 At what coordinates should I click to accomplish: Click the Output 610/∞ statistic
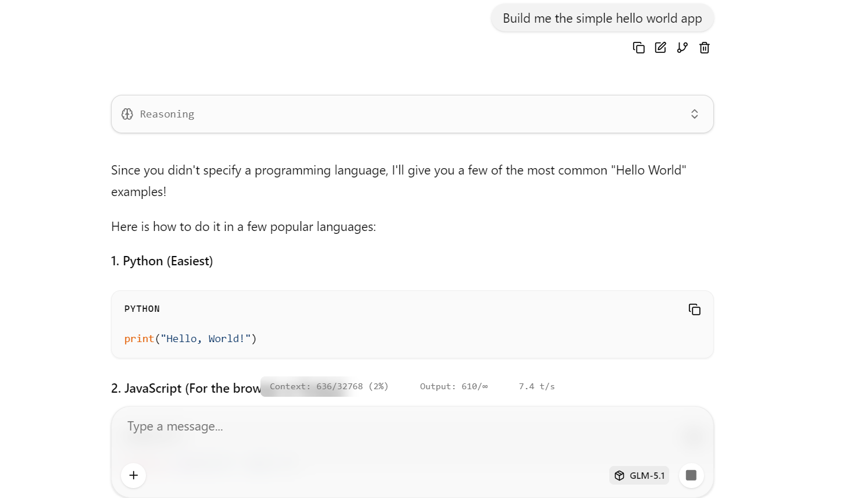click(x=454, y=386)
